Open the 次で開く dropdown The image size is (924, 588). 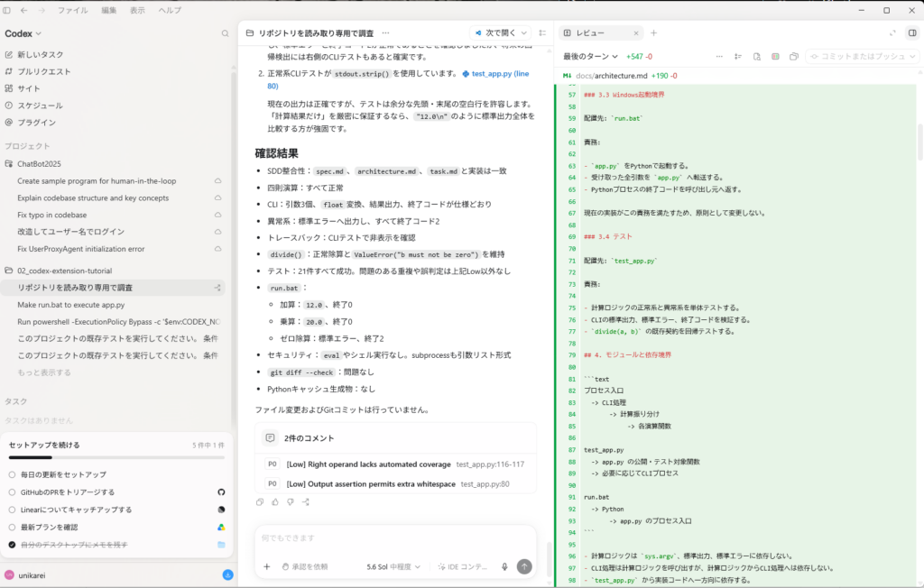coord(501,33)
